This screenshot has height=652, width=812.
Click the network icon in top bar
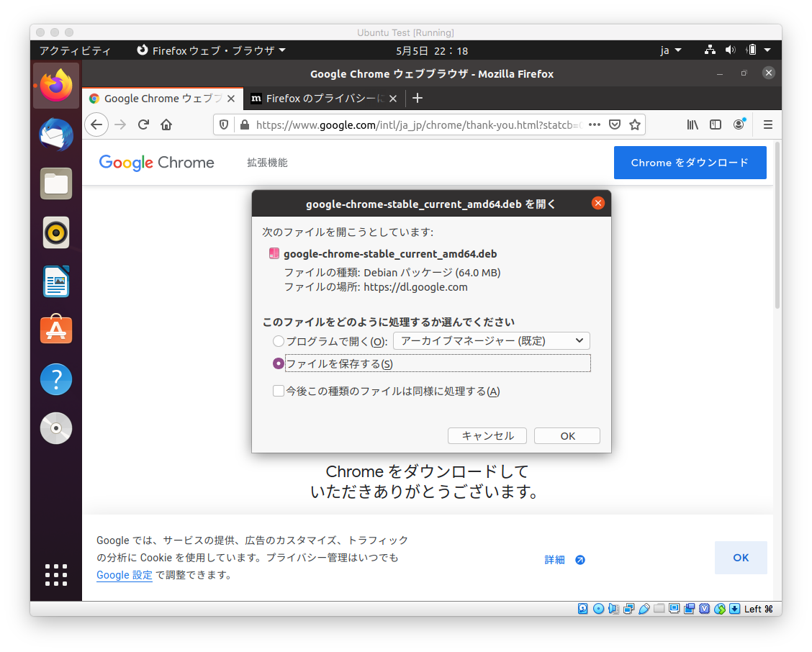[x=710, y=50]
